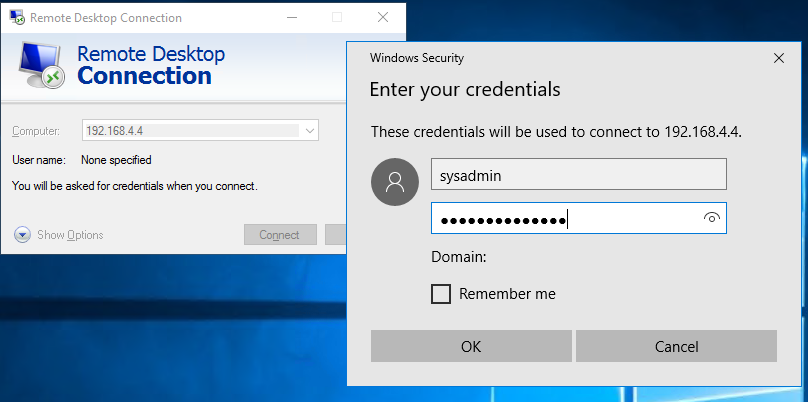Reveal password with the eye icon
This screenshot has width=808, height=402.
pos(711,217)
